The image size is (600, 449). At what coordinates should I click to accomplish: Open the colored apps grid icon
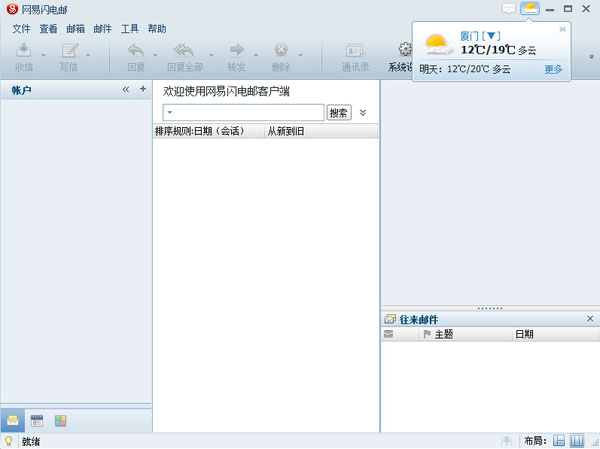(60, 421)
